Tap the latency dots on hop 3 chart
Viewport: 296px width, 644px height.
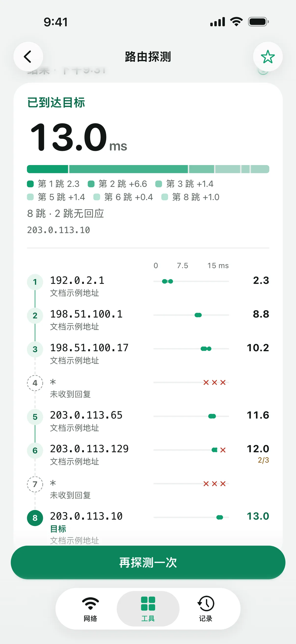(x=206, y=349)
